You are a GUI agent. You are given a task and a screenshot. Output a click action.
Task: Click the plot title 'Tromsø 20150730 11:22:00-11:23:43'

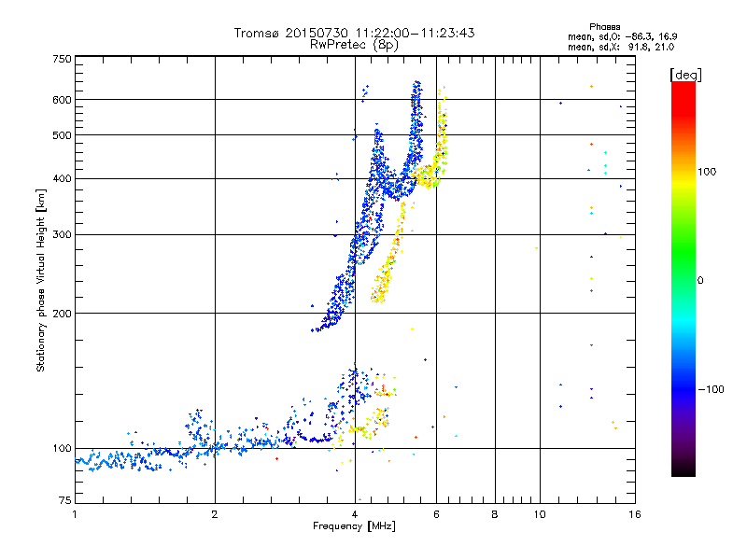point(354,33)
